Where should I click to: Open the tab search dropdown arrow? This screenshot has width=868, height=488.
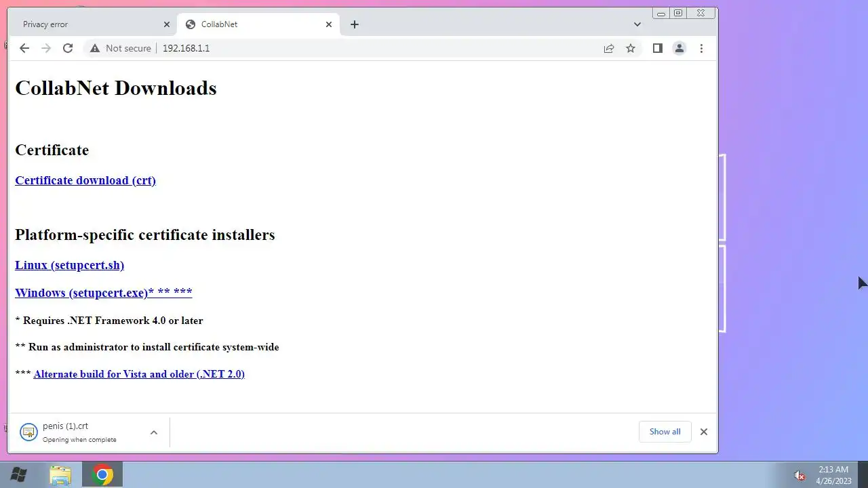[637, 24]
